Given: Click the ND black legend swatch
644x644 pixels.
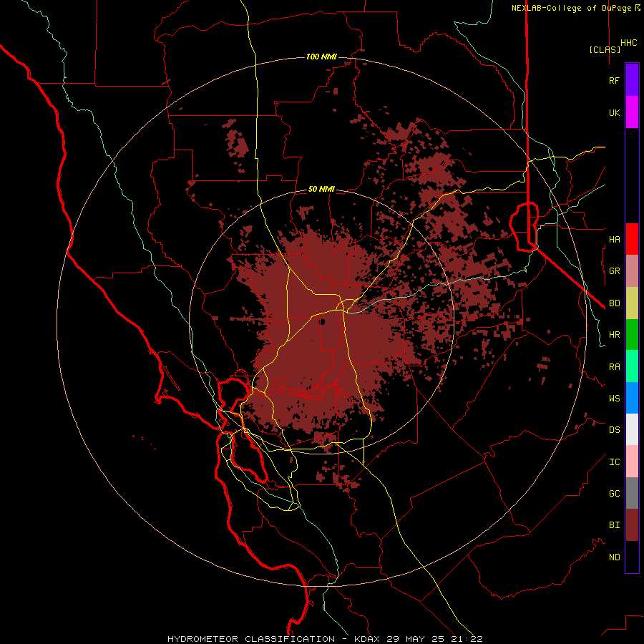Looking at the screenshot, I should coord(632,557).
